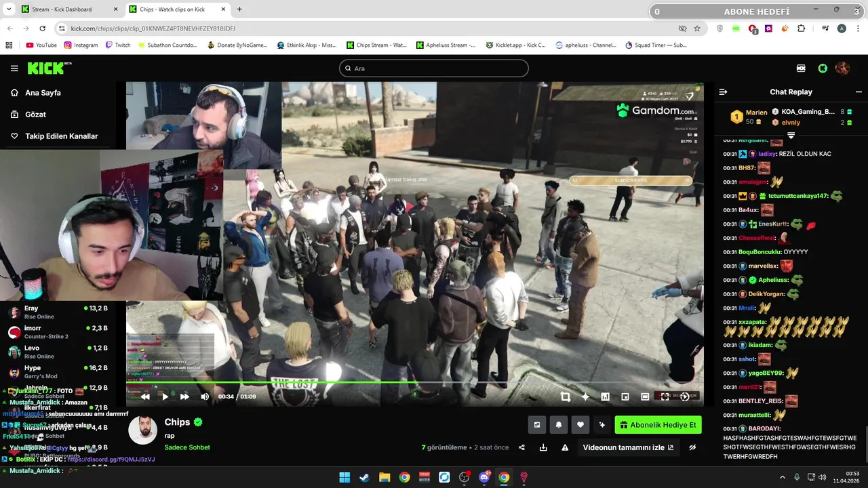
Task: Open Instagram bookmark
Action: point(81,45)
